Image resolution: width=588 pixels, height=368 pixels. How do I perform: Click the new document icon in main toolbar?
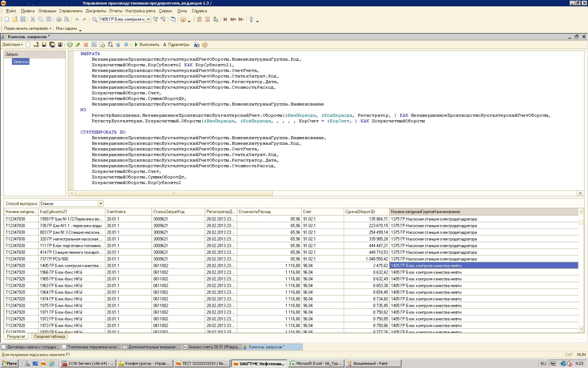(7, 20)
